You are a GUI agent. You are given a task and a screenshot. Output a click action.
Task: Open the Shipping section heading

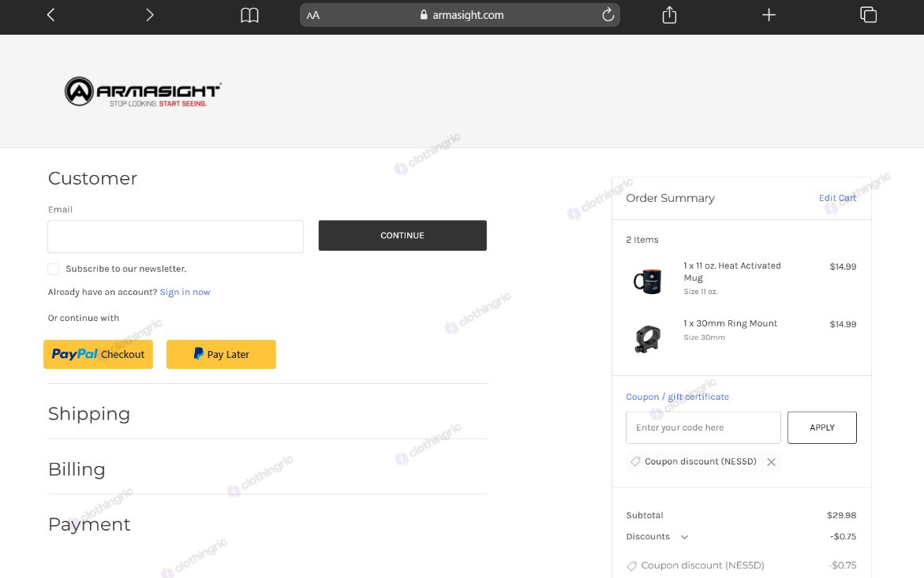point(89,414)
